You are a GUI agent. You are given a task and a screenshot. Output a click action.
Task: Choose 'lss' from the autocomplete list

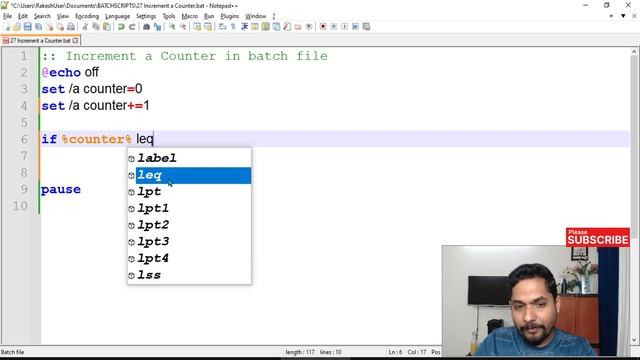point(189,276)
